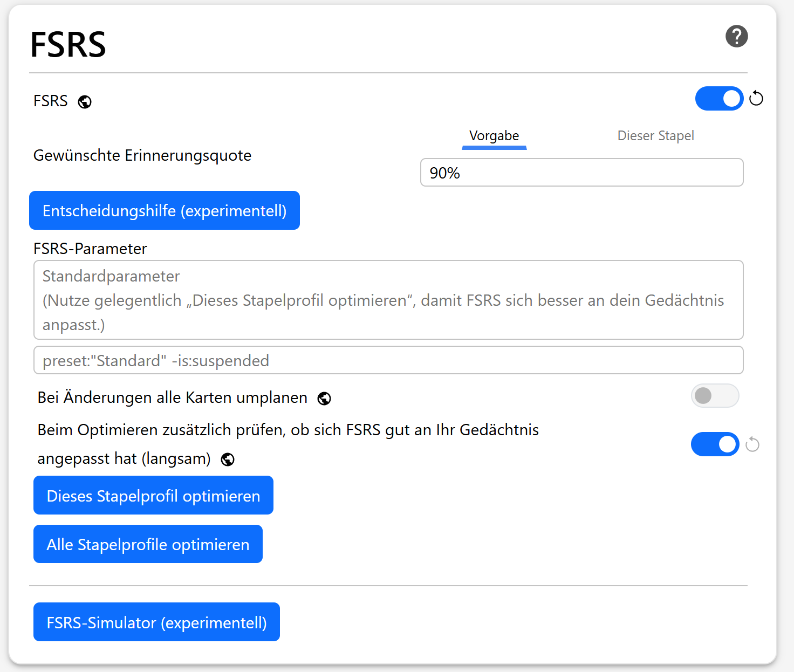
Task: Open the FSRS help question mark icon
Action: click(736, 37)
